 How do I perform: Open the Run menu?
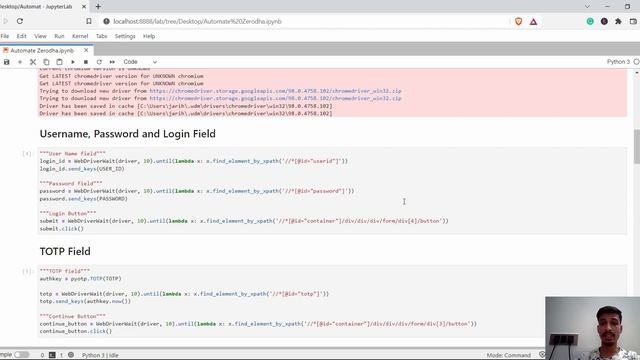[59, 36]
